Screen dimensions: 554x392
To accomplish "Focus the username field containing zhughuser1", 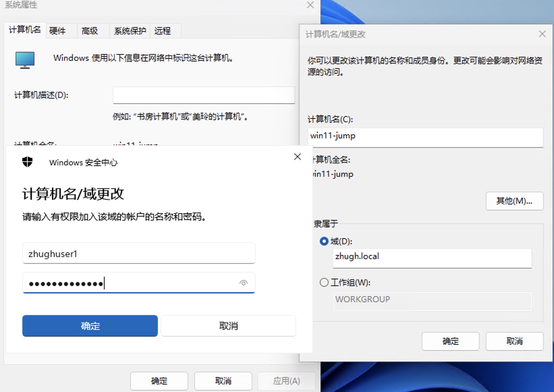I will [x=139, y=253].
